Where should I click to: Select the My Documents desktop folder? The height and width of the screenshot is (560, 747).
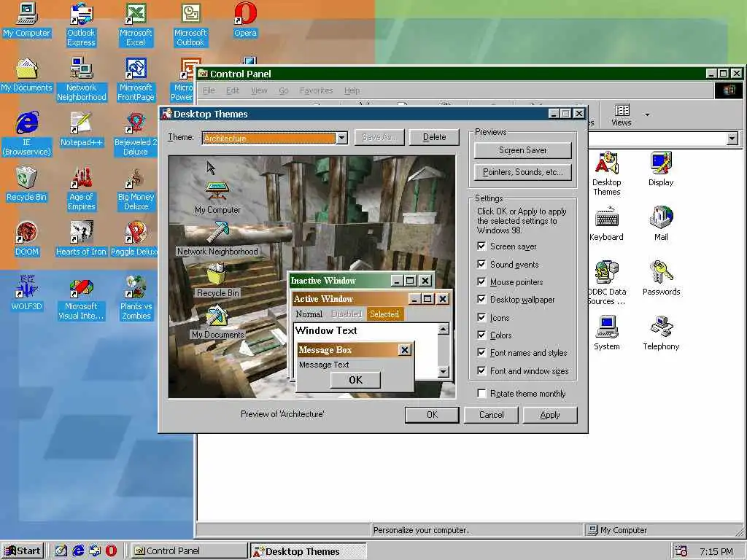pyautogui.click(x=27, y=75)
